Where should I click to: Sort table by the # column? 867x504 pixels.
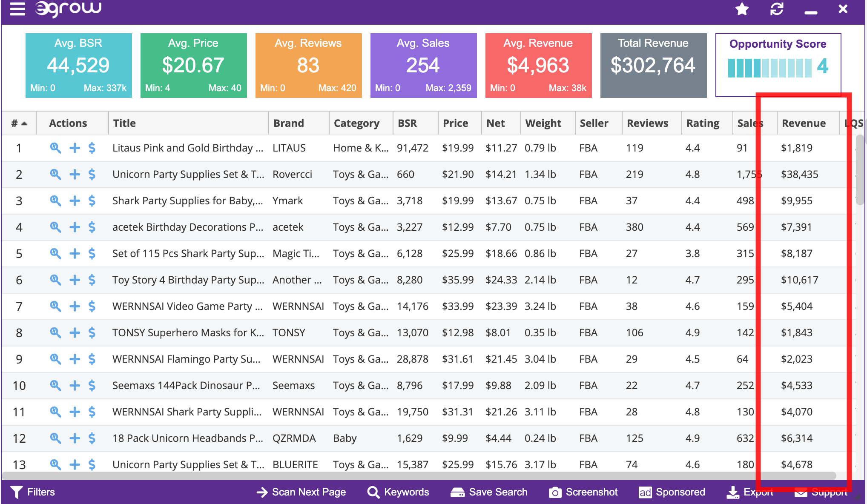(19, 123)
